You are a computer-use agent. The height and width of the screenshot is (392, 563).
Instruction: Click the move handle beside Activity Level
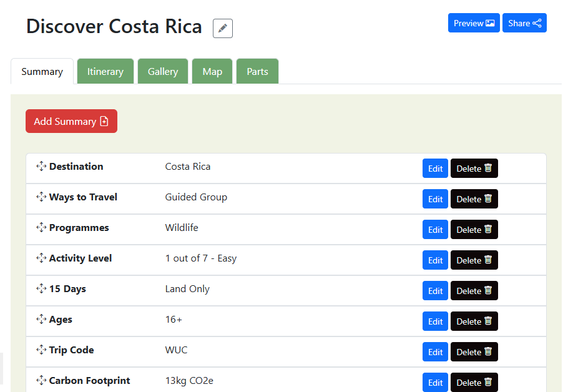coord(42,258)
